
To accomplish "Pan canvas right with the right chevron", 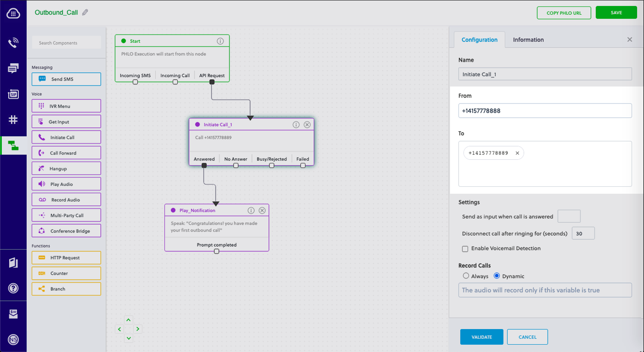I will point(138,329).
